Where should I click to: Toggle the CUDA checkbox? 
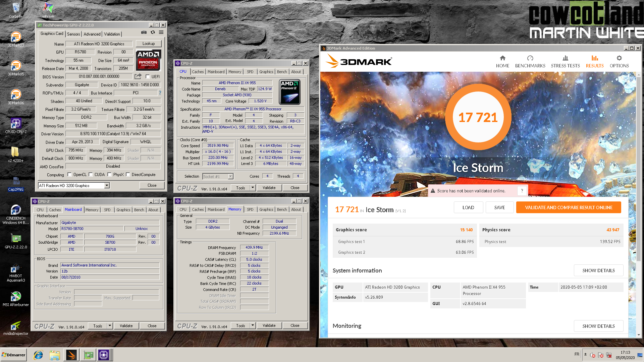(91, 175)
